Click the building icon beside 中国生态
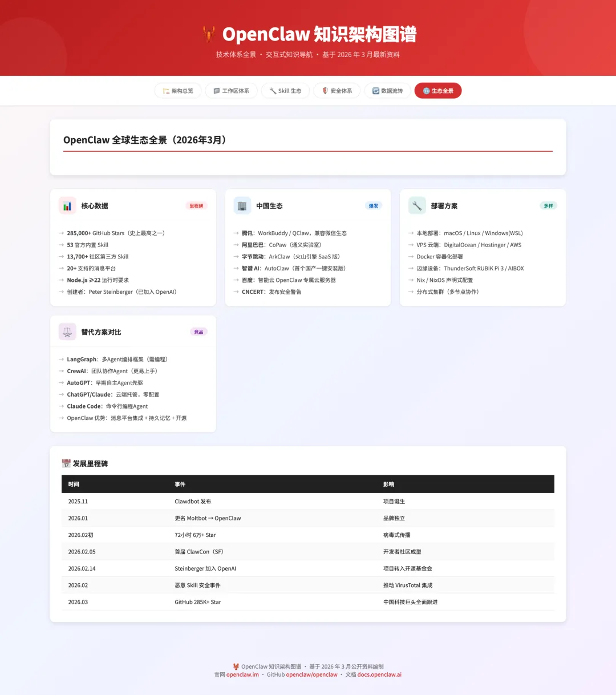The image size is (616, 695). tap(242, 206)
